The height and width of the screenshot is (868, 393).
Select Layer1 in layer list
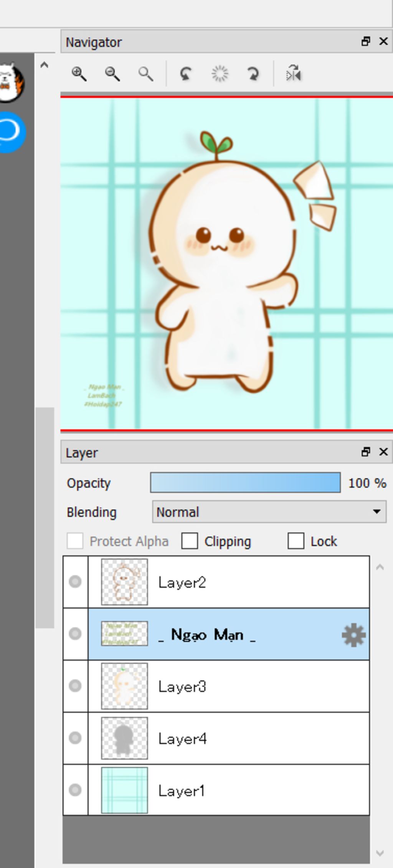(x=229, y=790)
